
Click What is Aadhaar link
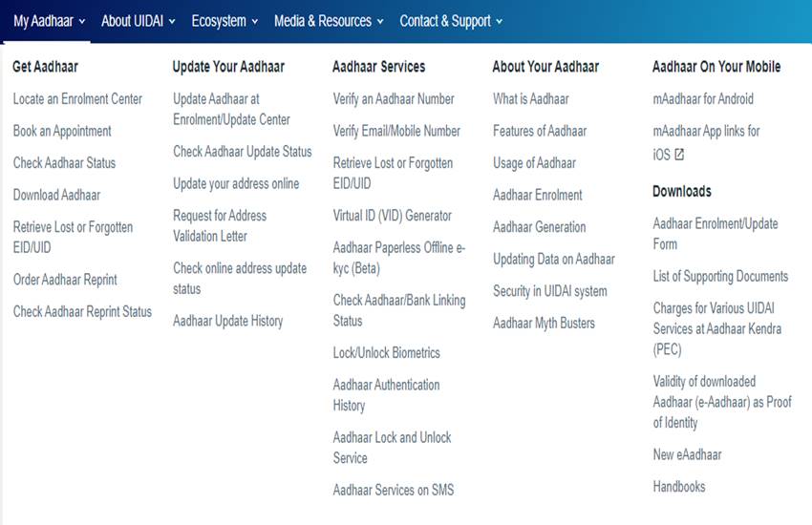tap(530, 99)
